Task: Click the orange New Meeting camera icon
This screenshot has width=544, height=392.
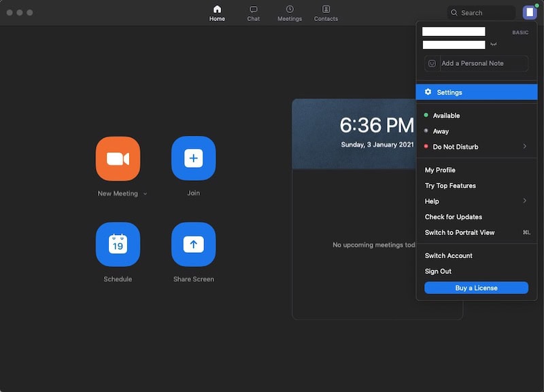Action: click(118, 158)
